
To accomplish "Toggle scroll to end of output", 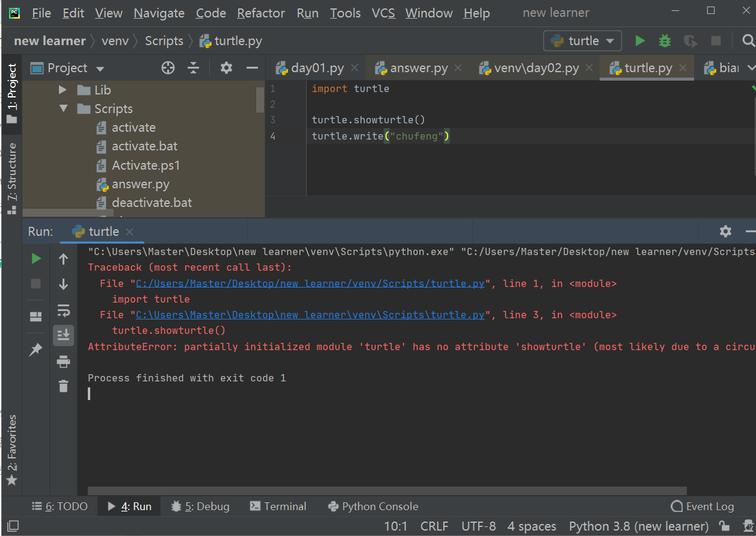I will (63, 335).
